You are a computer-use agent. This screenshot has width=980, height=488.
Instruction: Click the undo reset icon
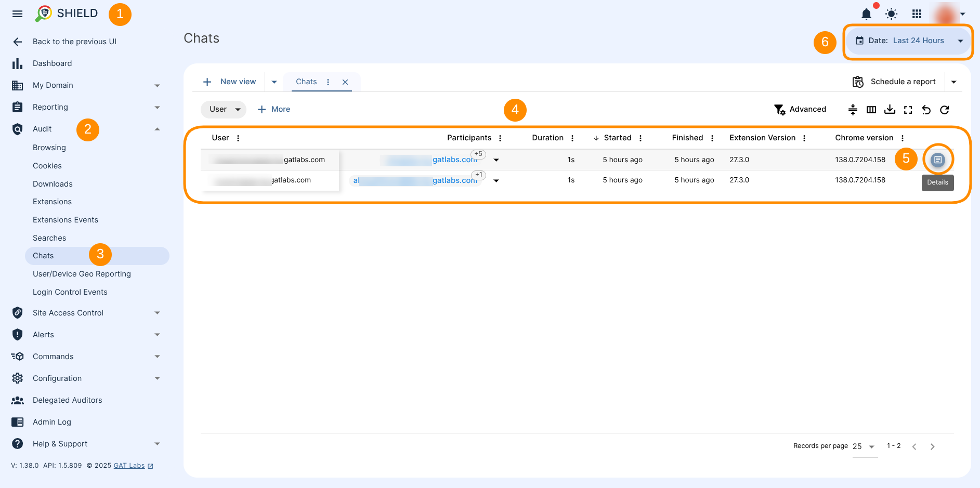[x=926, y=110]
